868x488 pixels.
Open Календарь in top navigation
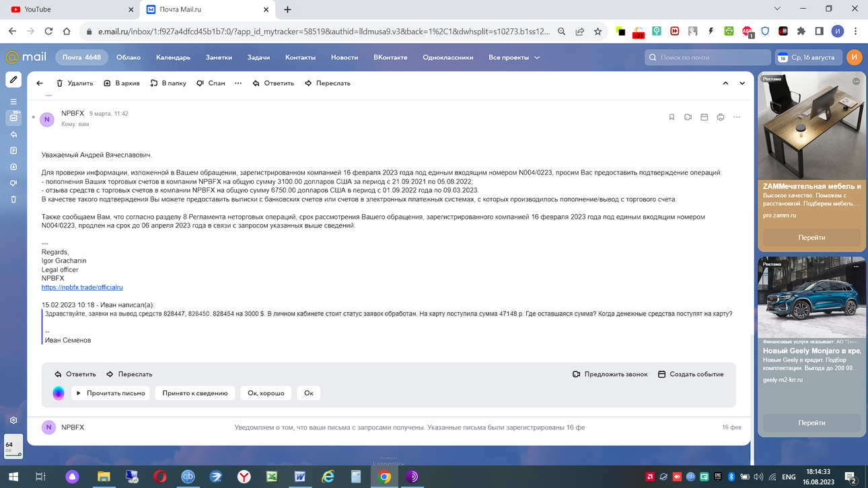click(173, 57)
